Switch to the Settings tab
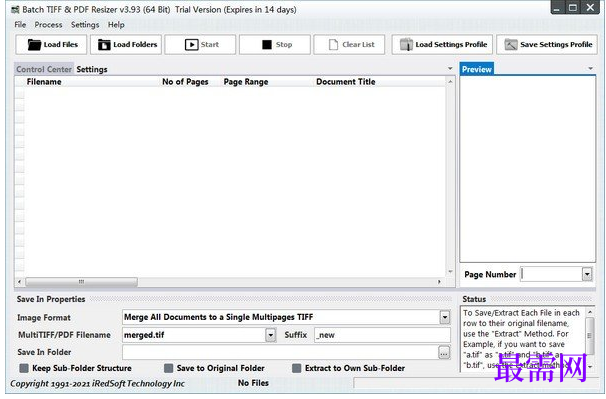The image size is (606, 399). [x=92, y=69]
